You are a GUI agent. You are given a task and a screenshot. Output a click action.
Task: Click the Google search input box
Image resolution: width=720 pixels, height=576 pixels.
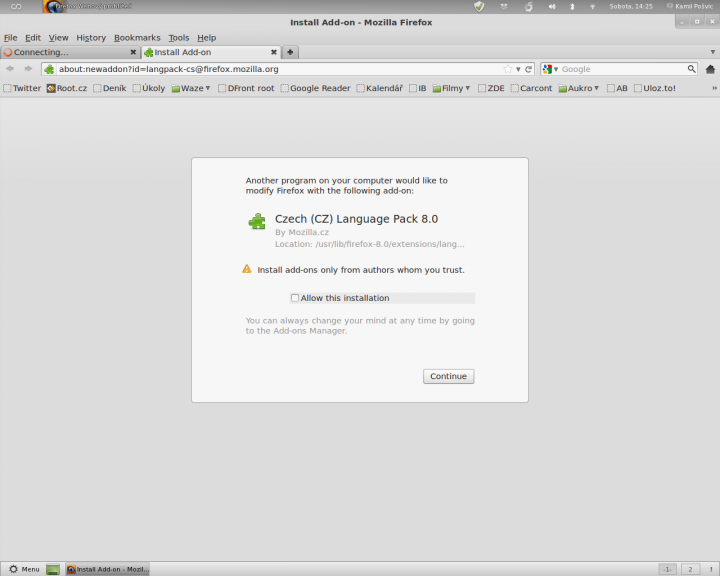click(x=623, y=69)
